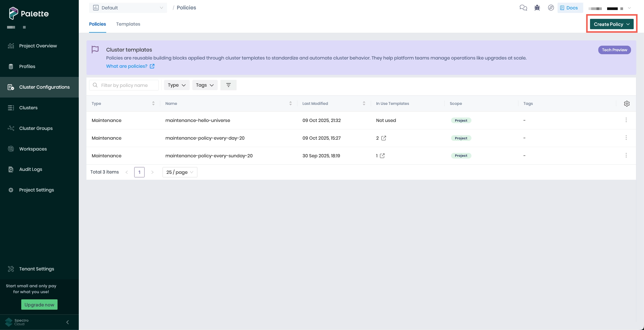644x330 pixels.
Task: Click the Create Policy button
Action: pyautogui.click(x=611, y=24)
